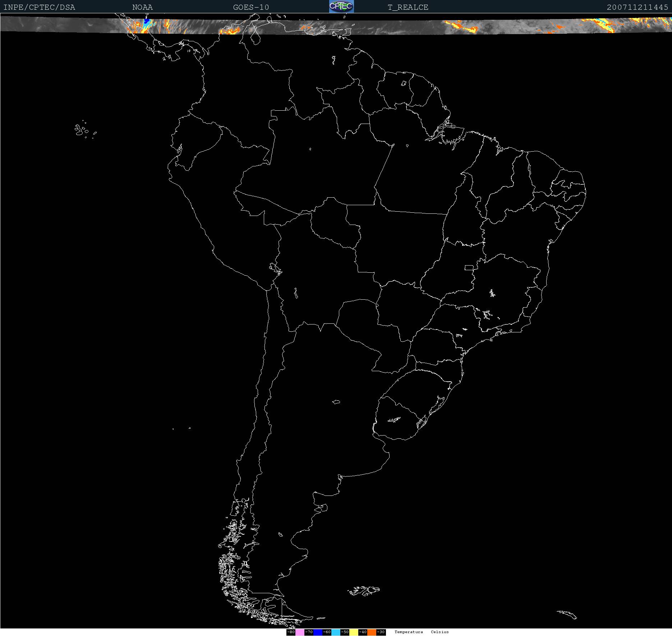Select the orange legend color swatch
Screen dimensions: 672x636
pyautogui.click(x=372, y=632)
